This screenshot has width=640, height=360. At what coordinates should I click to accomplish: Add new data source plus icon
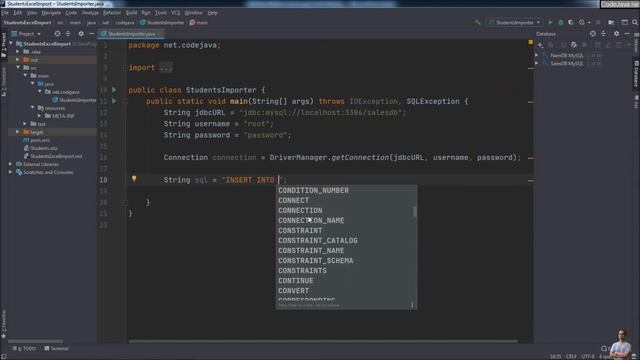coord(540,44)
